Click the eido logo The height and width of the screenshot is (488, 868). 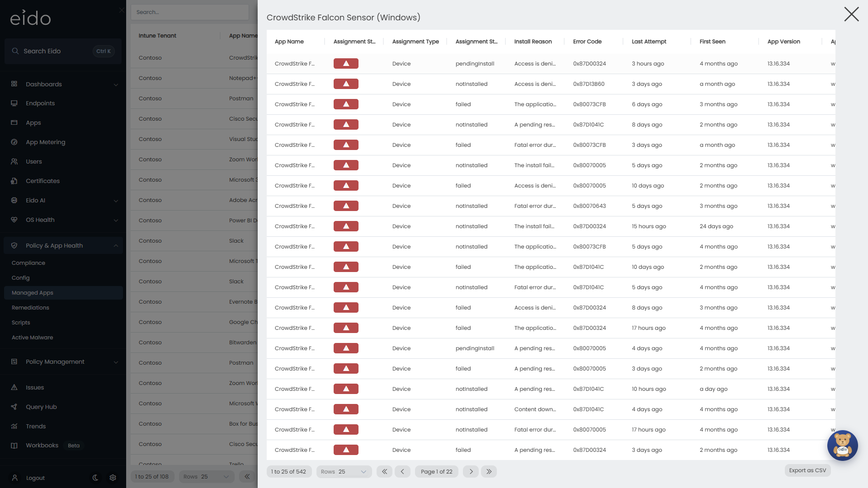[30, 18]
